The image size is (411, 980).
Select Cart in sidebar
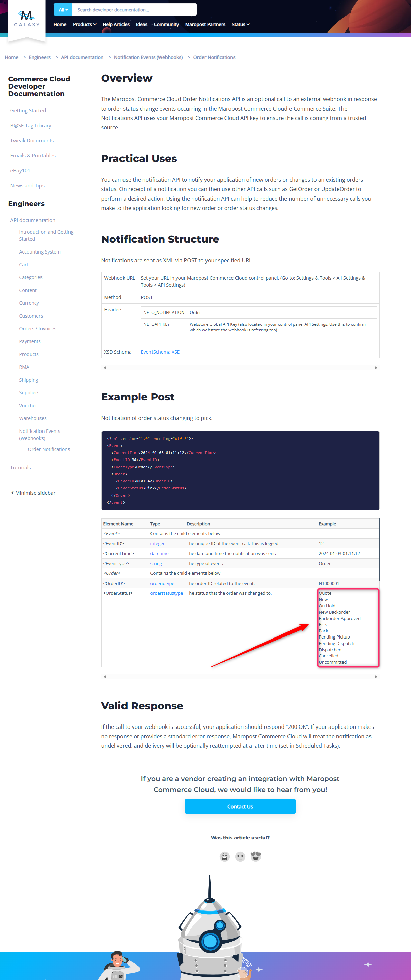pyautogui.click(x=24, y=265)
